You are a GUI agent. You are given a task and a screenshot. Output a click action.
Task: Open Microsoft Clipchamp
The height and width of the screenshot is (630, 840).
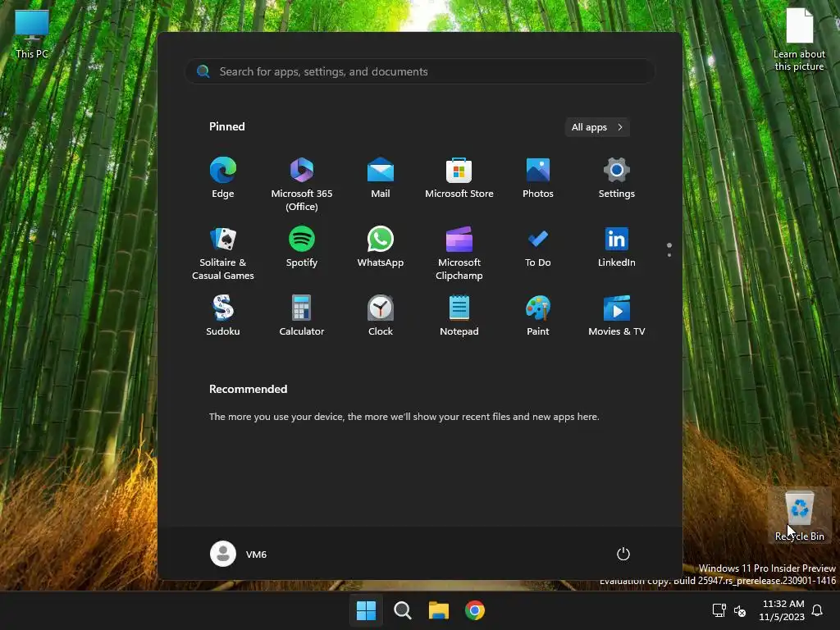pyautogui.click(x=459, y=253)
